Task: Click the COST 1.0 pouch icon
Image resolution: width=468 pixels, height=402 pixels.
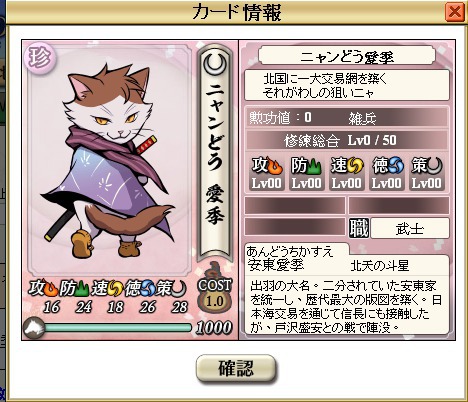Action: click(x=214, y=295)
